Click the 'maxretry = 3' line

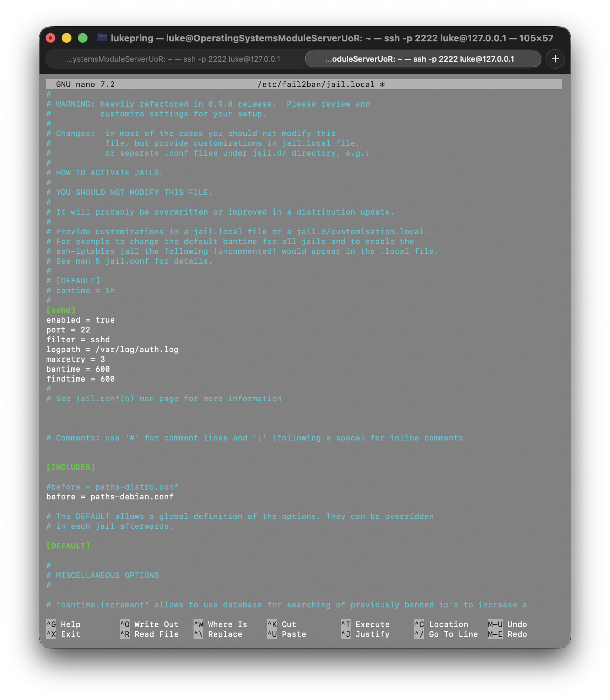tap(76, 359)
